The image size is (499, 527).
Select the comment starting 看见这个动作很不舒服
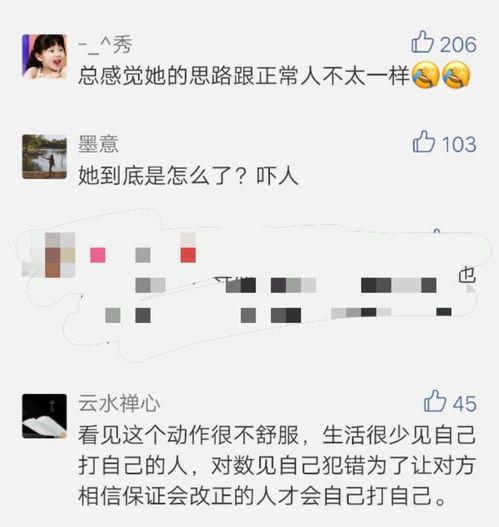click(277, 466)
